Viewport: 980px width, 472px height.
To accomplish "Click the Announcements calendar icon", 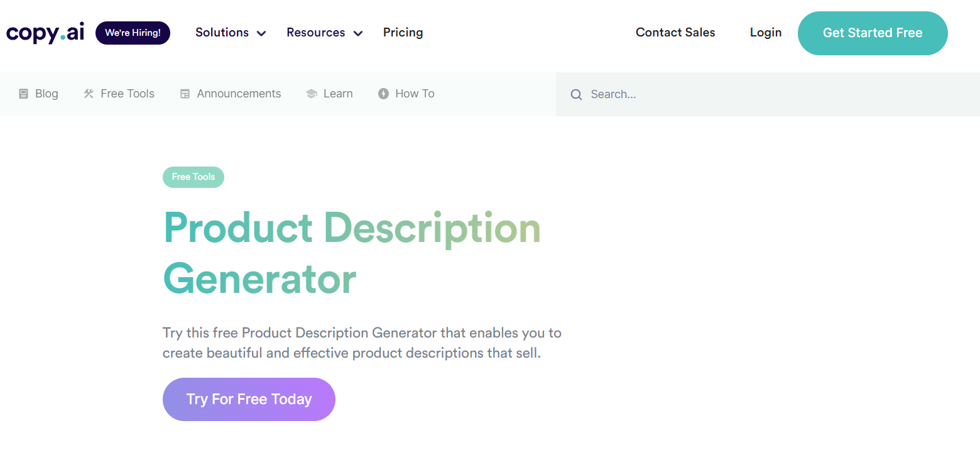I will coord(185,94).
